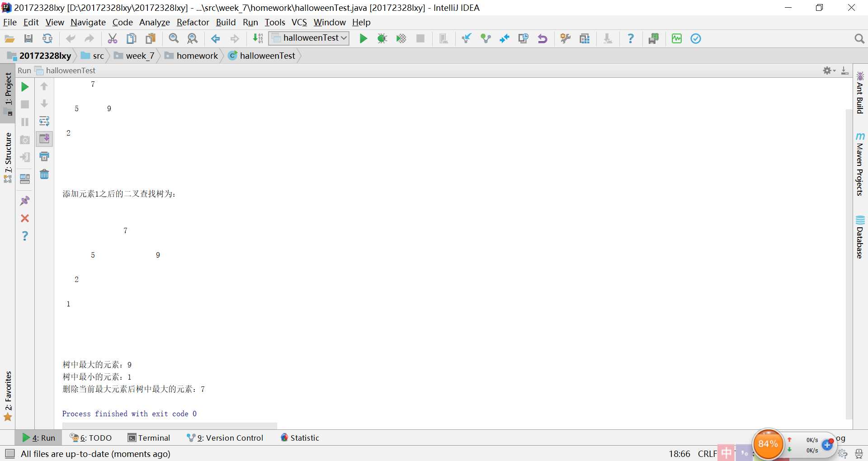This screenshot has height=461, width=868.
Task: Open Search Everywhere magnifier at top right
Action: click(859, 39)
